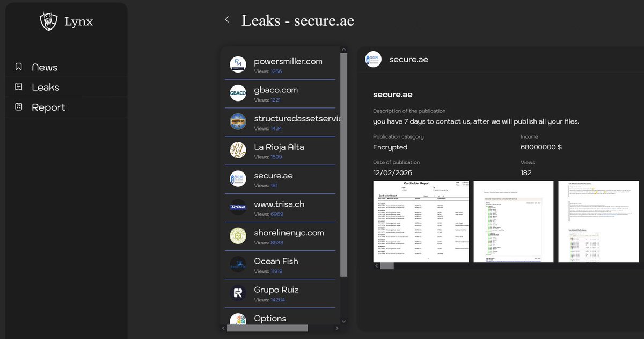Image resolution: width=644 pixels, height=339 pixels.
Task: Click the Report checklist icon
Action: click(x=19, y=106)
